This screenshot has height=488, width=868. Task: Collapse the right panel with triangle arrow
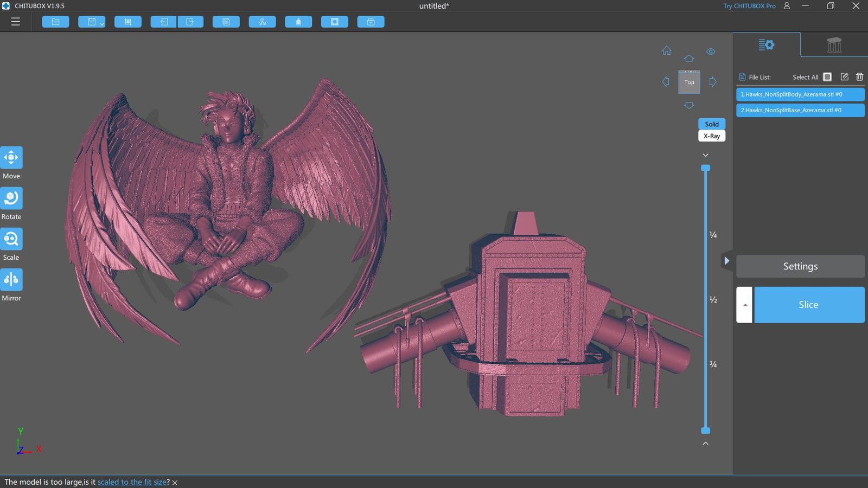(x=727, y=261)
